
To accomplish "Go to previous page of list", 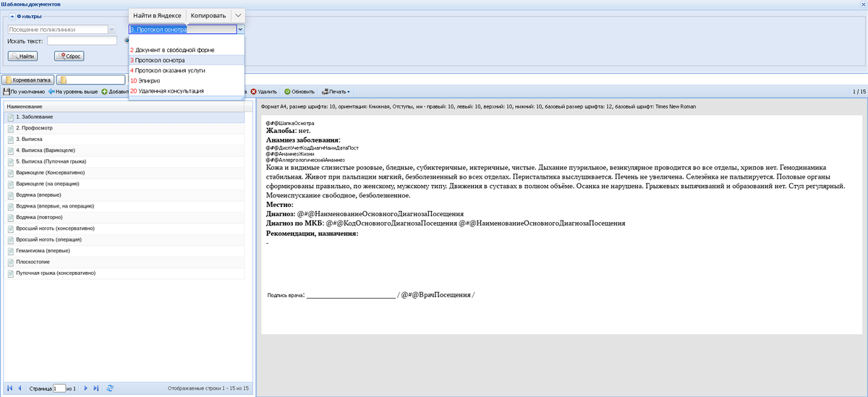I will click(20, 388).
